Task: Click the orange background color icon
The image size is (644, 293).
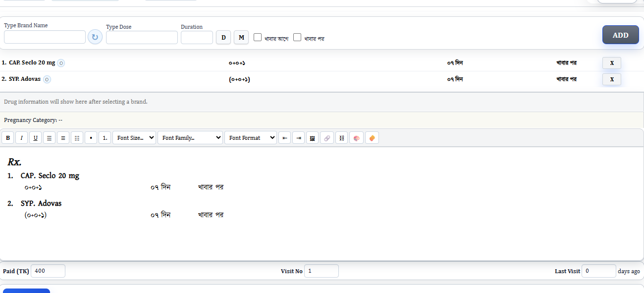Action: [372, 138]
